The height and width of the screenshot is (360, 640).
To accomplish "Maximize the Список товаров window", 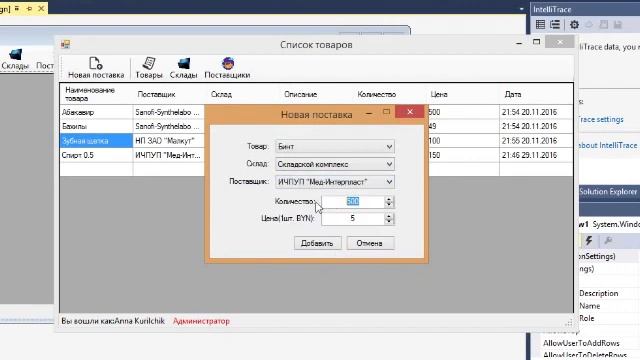I will [x=536, y=42].
